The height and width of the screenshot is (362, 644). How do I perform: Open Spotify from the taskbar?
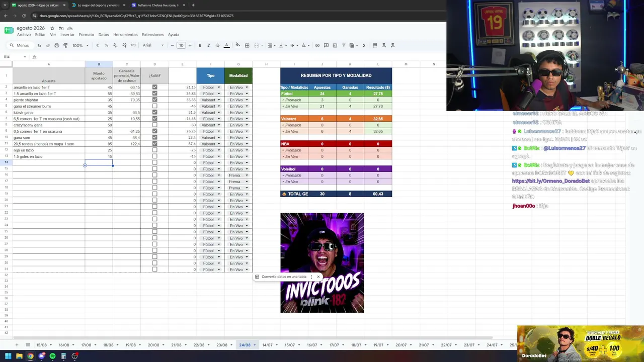point(52,356)
